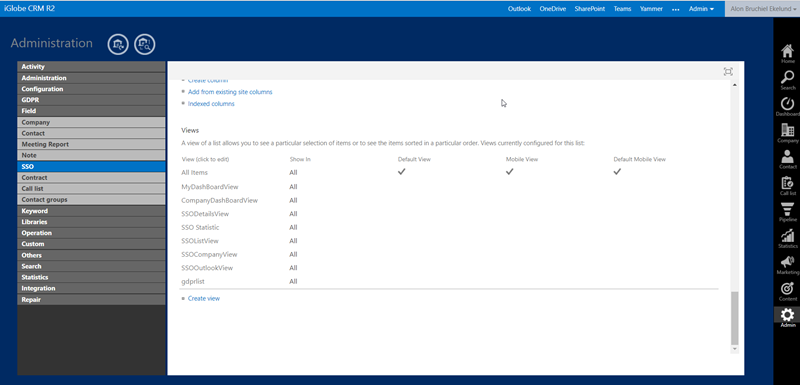This screenshot has width=800, height=385.
Task: Expand the Custom section
Action: pyautogui.click(x=91, y=244)
